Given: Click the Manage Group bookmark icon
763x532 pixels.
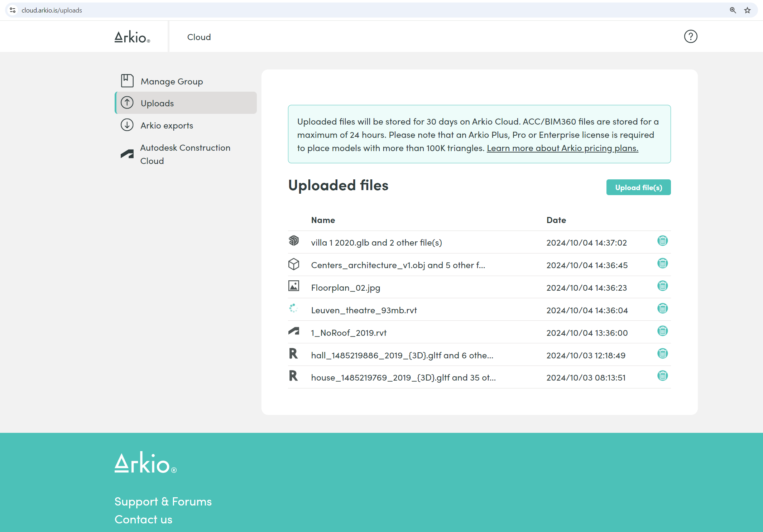Looking at the screenshot, I should (x=127, y=81).
